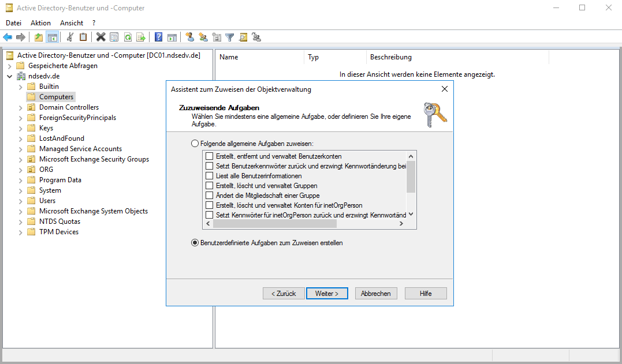
Task: Enable 'Ändert die Mitgliedschaft einer Gruppe' checkbox
Action: (209, 196)
